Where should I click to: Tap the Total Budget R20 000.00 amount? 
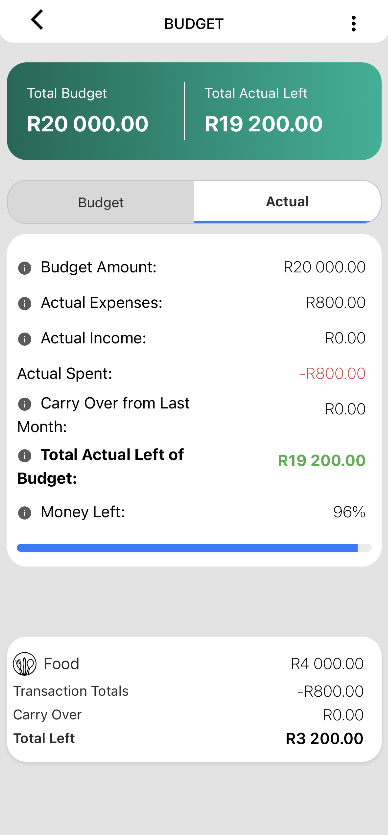pyautogui.click(x=88, y=124)
